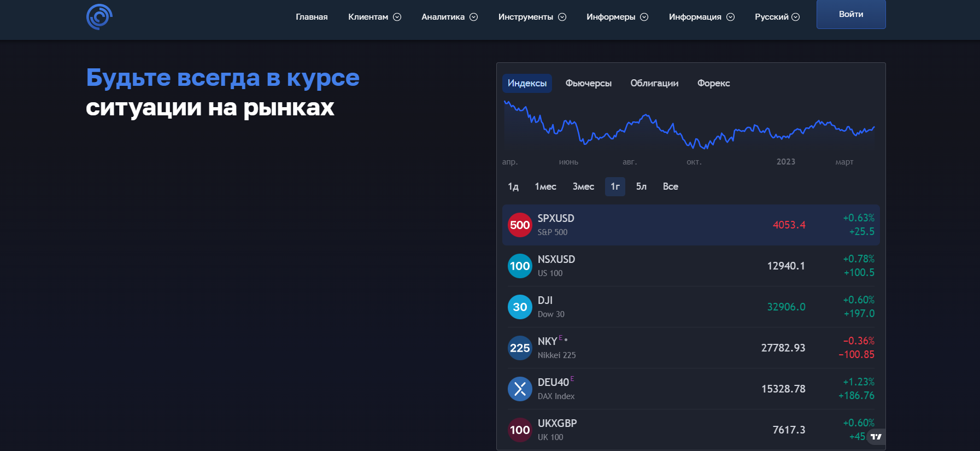Viewport: 980px width, 451px height.
Task: Open the DJI symbol link
Action: [x=545, y=300]
